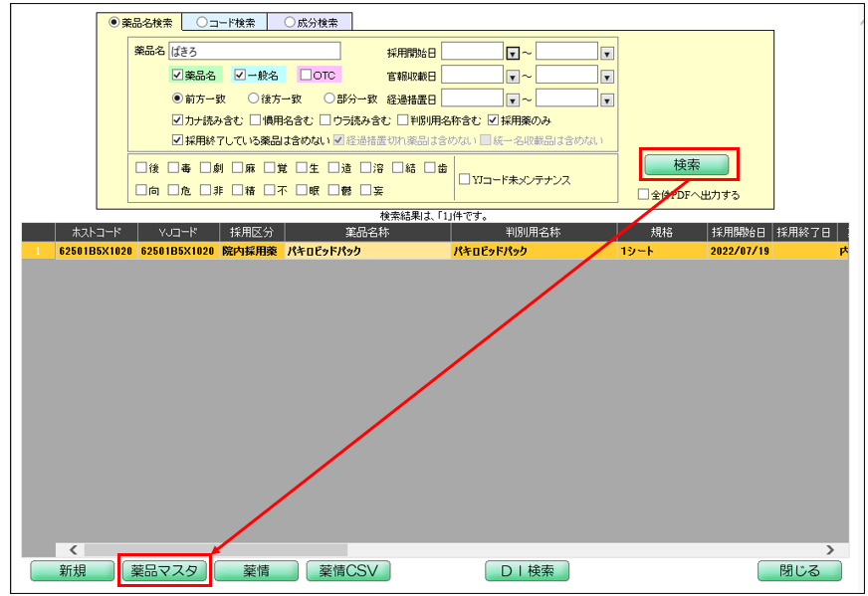Screen dimensions: 868x596
Task: Toggle the 採用薬のみ checkbox
Action: click(x=494, y=120)
